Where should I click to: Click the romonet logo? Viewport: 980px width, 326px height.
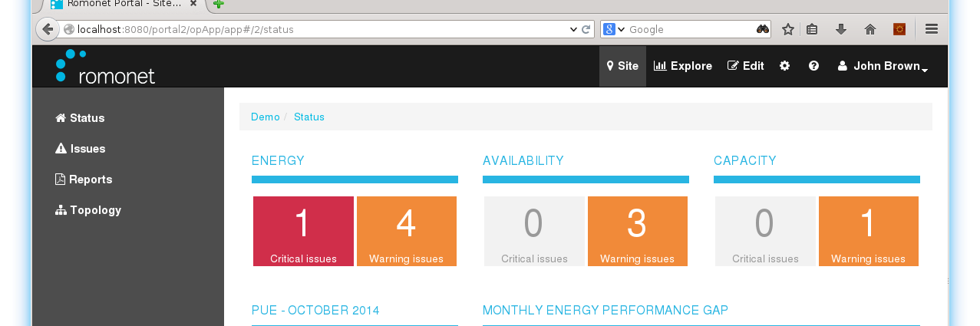pyautogui.click(x=105, y=67)
